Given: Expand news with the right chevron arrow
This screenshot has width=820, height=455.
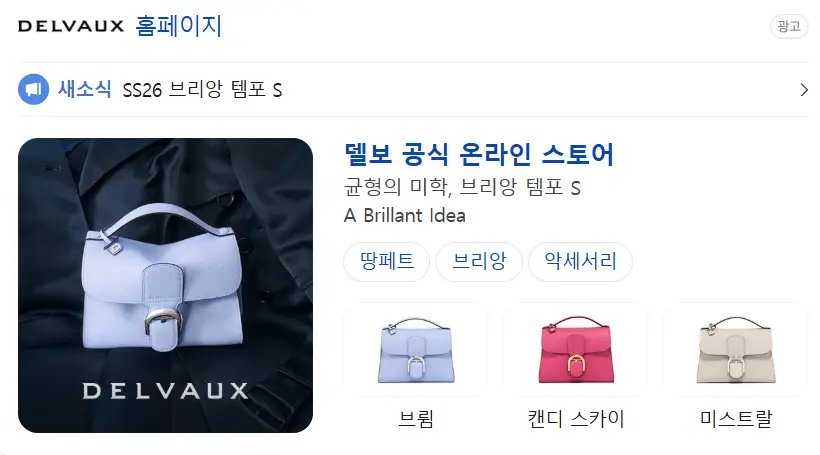Looking at the screenshot, I should coord(804,90).
